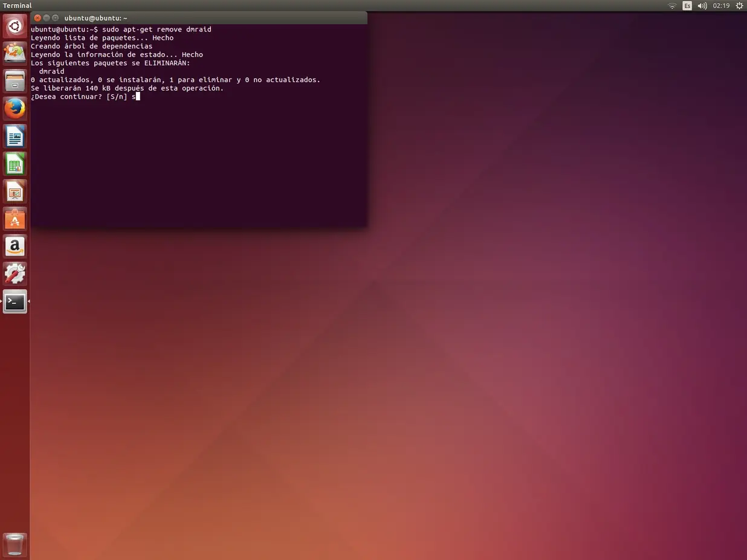Image resolution: width=747 pixels, height=560 pixels.
Task: Maximize the terminal window
Action: click(56, 18)
